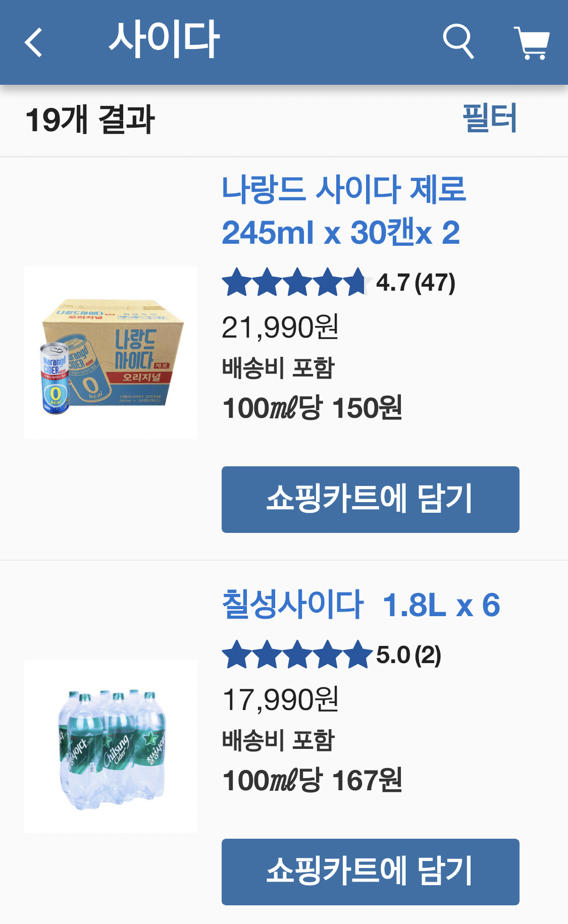Tap the 칠성사이다 bottles product image
Screen dimensions: 568x924
[x=111, y=746]
